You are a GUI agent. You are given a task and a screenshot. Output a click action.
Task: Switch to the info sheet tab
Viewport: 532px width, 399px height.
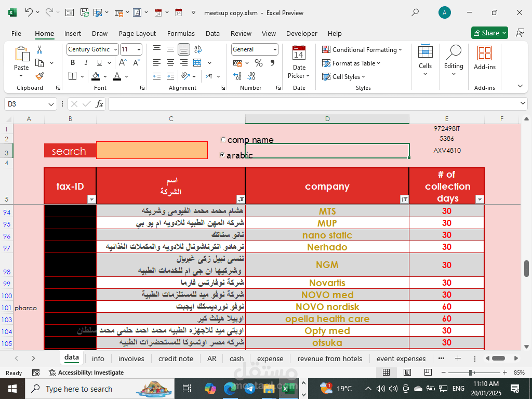[x=98, y=358]
